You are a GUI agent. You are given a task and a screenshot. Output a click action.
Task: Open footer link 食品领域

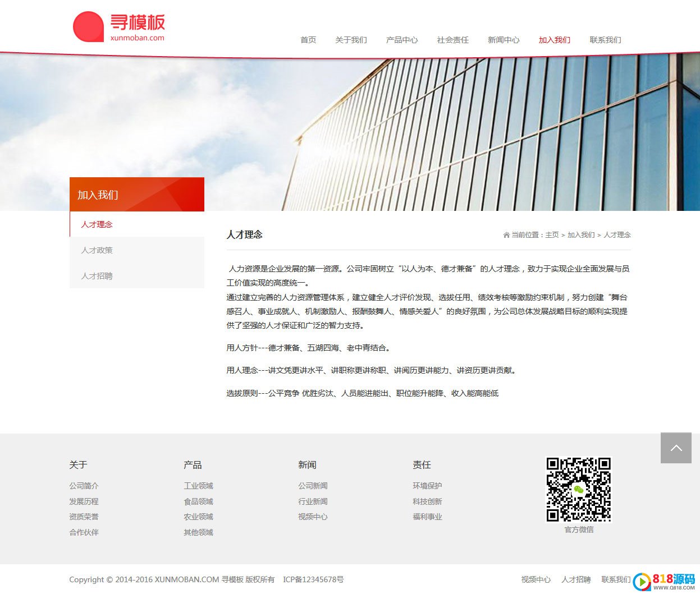198,501
